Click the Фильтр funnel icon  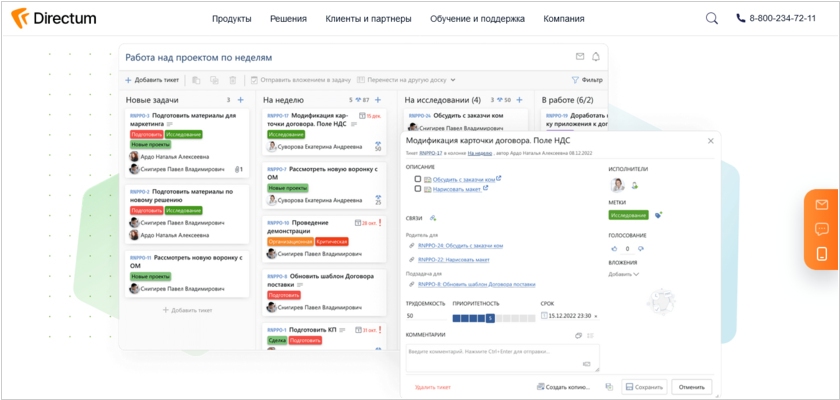(x=575, y=80)
